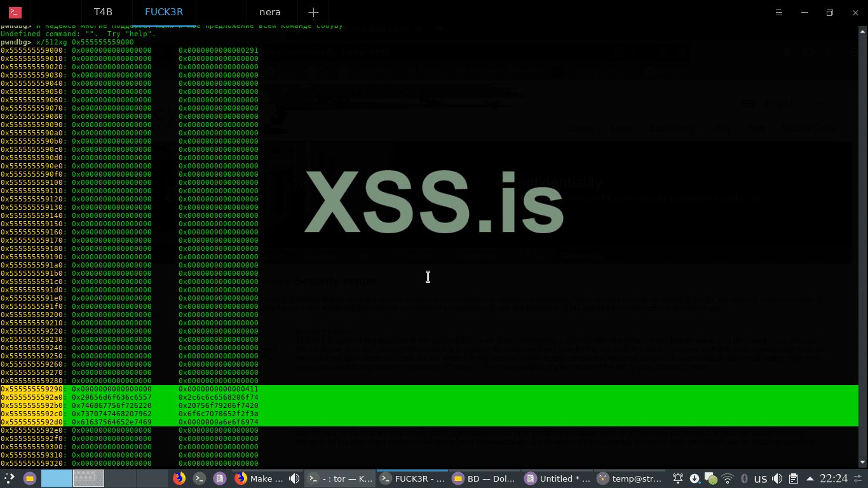
Task: Launch the pinned file manager icon beside the launcher
Action: coord(30,478)
